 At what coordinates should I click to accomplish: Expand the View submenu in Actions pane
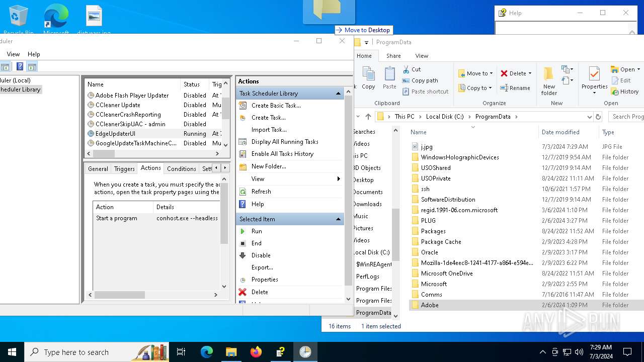click(x=289, y=179)
